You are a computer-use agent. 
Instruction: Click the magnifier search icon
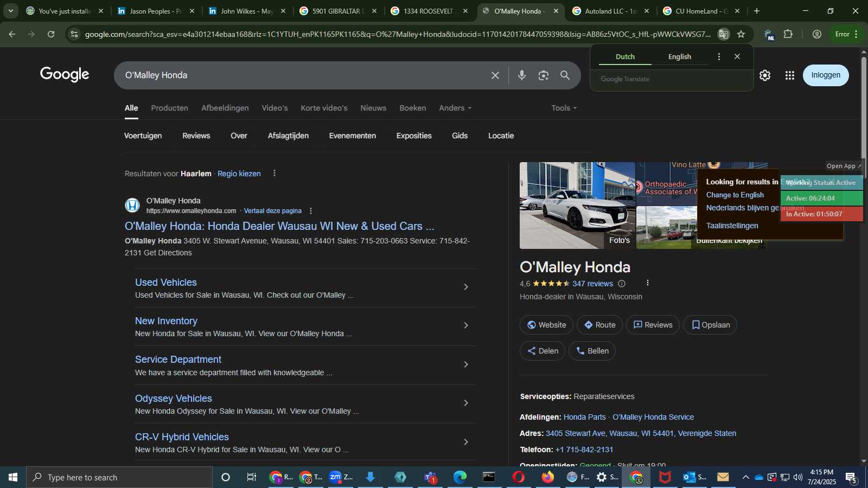click(x=565, y=75)
